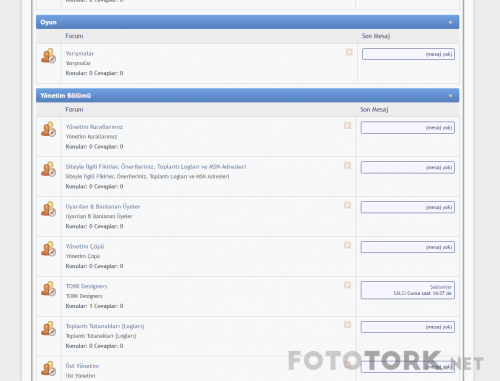Click the feed icon in Toplantı Tutanakları row
500x381 pixels.
pos(347,325)
